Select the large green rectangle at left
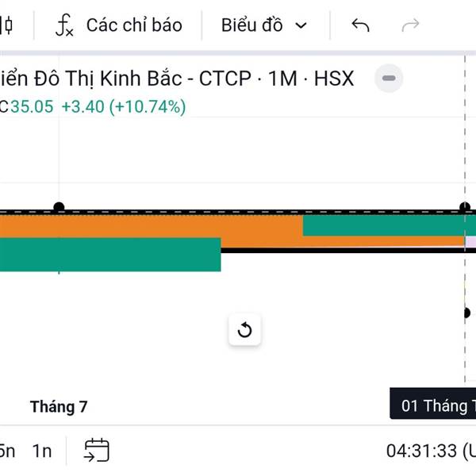Viewport: 476px width, 476px height. 110,255
